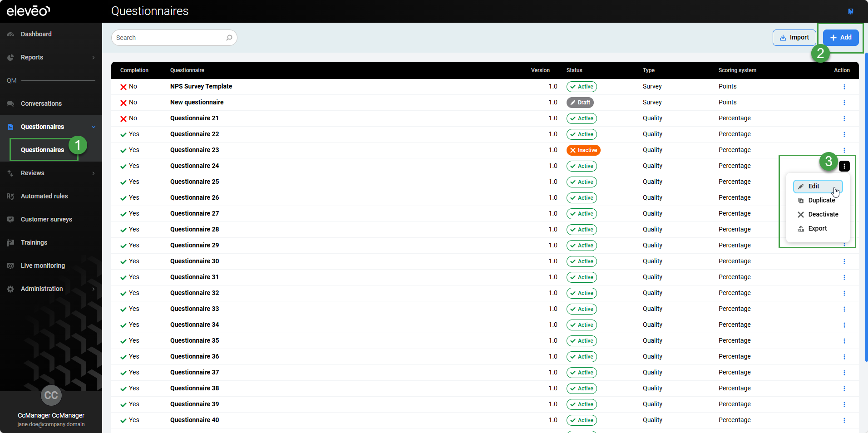Image resolution: width=868 pixels, height=433 pixels.
Task: Open Conversations from the sidebar
Action: coord(41,103)
